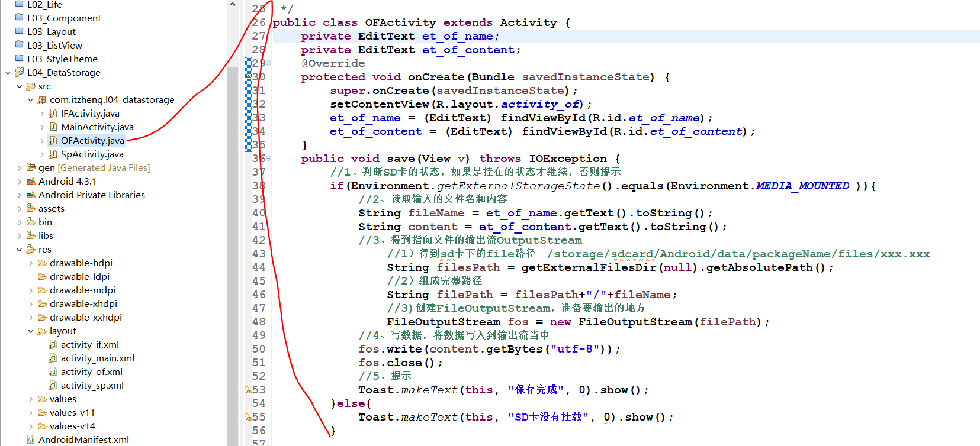The image size is (980, 446).
Task: Place cursor in et_of_name declaration line
Action: pyautogui.click(x=626, y=36)
